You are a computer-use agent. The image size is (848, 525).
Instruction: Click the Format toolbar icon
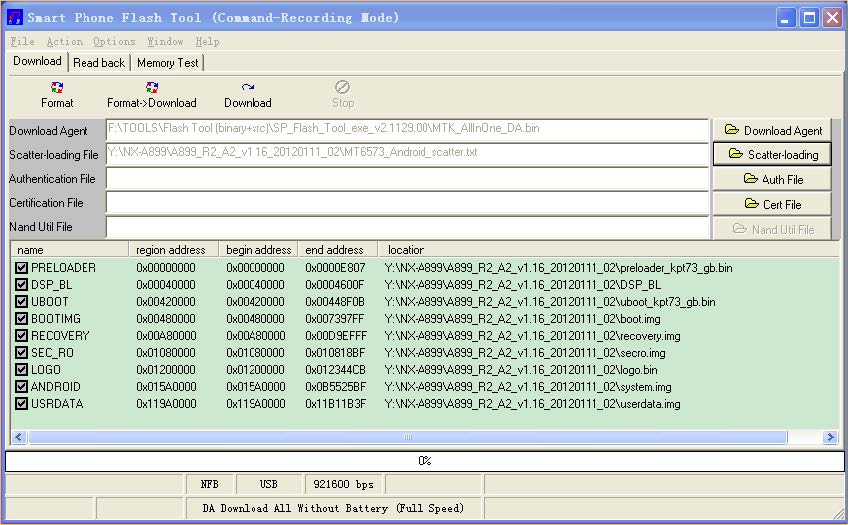(x=57, y=87)
